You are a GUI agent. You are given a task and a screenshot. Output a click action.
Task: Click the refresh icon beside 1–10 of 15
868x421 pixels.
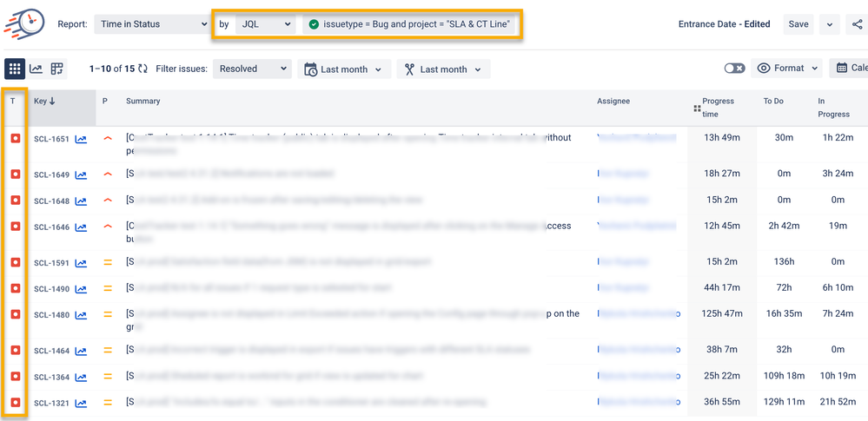[142, 69]
